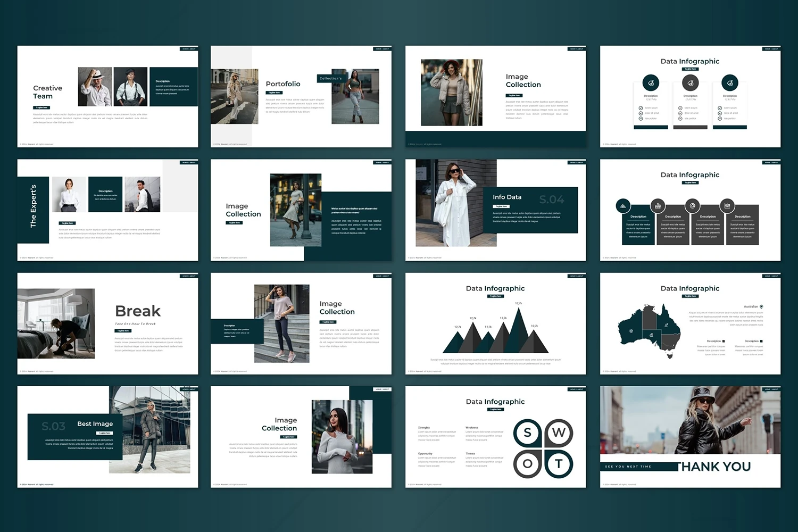
Task: Click the bar chart icon in the four-step infographic
Action: click(x=658, y=206)
